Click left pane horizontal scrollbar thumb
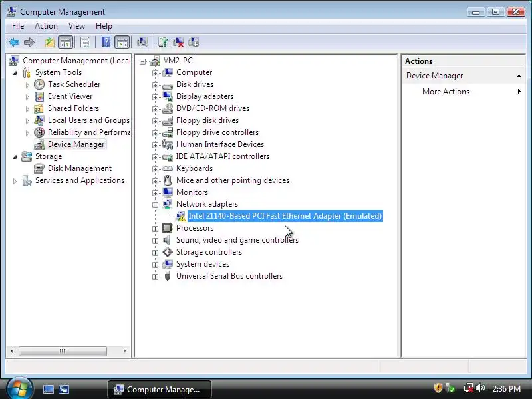532x399 pixels. point(63,351)
